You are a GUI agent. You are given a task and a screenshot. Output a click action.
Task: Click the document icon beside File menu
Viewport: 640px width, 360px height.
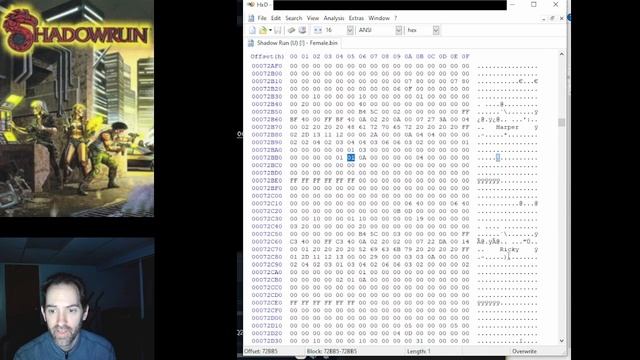[251, 18]
